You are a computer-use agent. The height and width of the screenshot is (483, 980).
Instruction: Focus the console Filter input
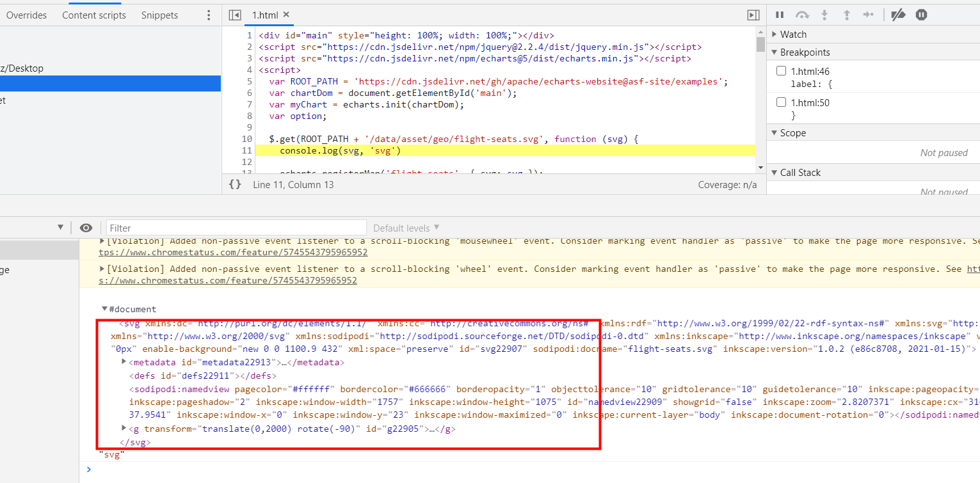tap(236, 228)
